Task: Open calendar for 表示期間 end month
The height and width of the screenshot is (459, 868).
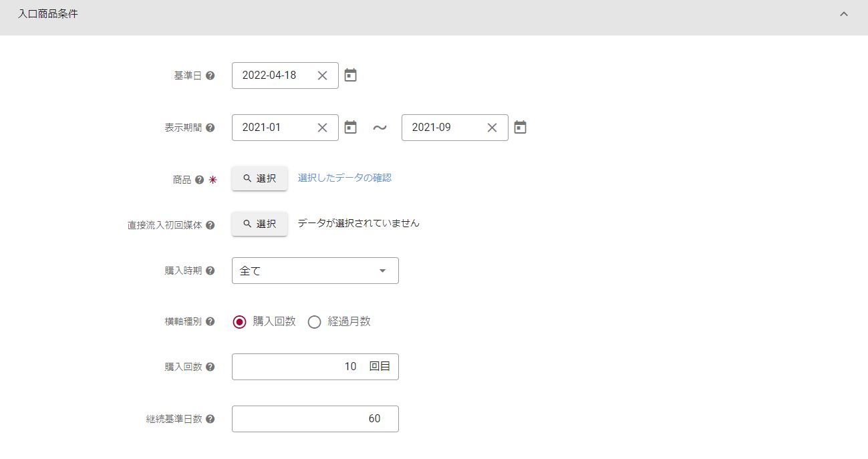Action: point(520,128)
